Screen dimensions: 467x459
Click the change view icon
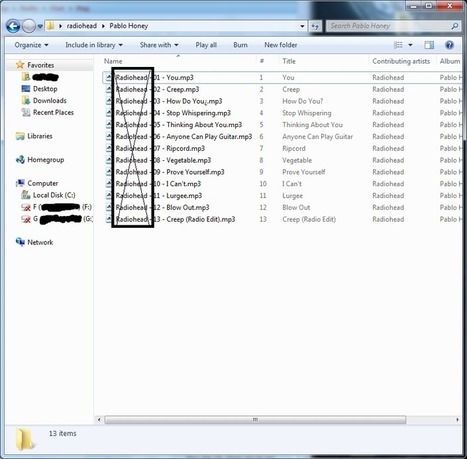pyautogui.click(x=398, y=45)
